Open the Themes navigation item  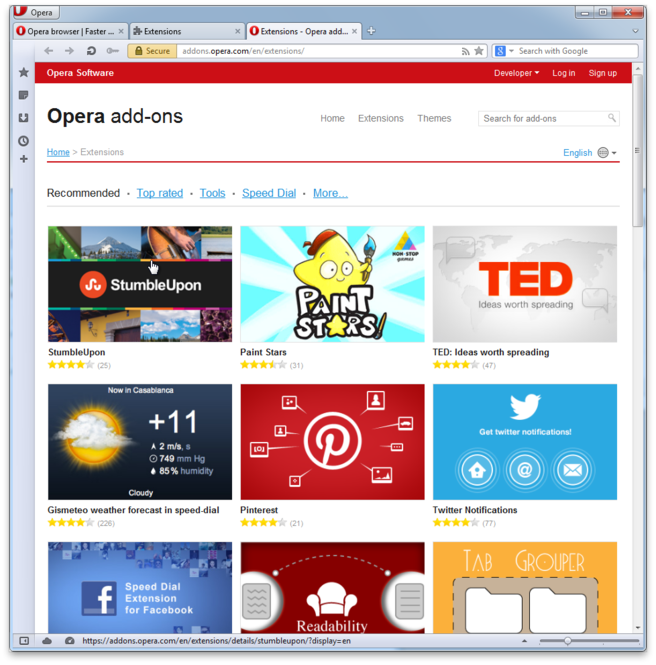pyautogui.click(x=434, y=118)
